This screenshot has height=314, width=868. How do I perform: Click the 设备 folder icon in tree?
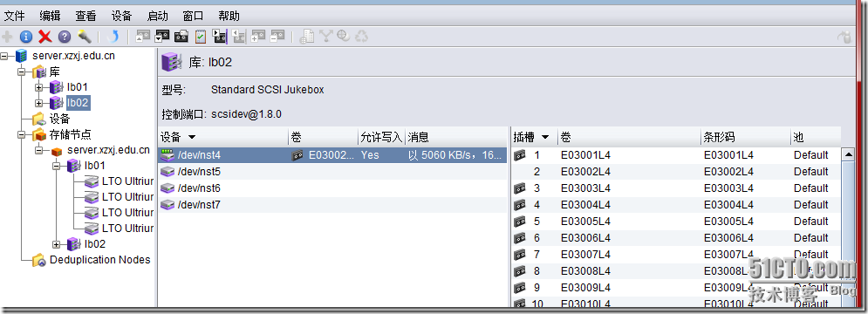pos(38,119)
